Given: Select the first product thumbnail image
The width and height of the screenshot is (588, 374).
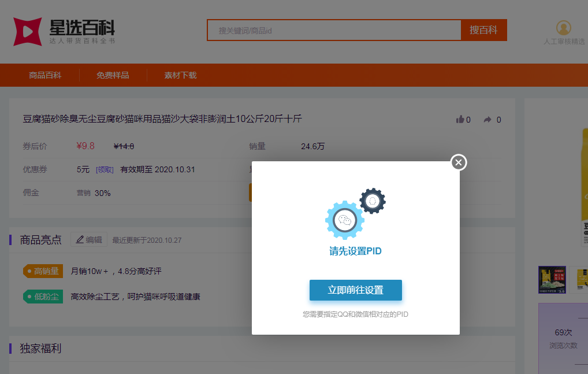Looking at the screenshot, I should (552, 280).
